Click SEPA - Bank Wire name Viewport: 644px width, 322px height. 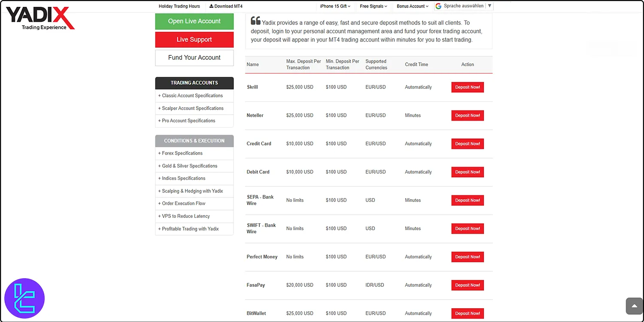260,200
